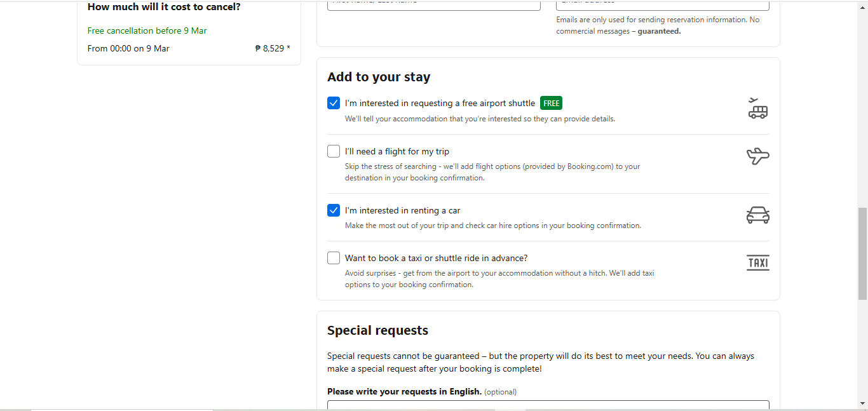Click the airport shuttle bus icon
The height and width of the screenshot is (411, 868).
click(x=757, y=109)
